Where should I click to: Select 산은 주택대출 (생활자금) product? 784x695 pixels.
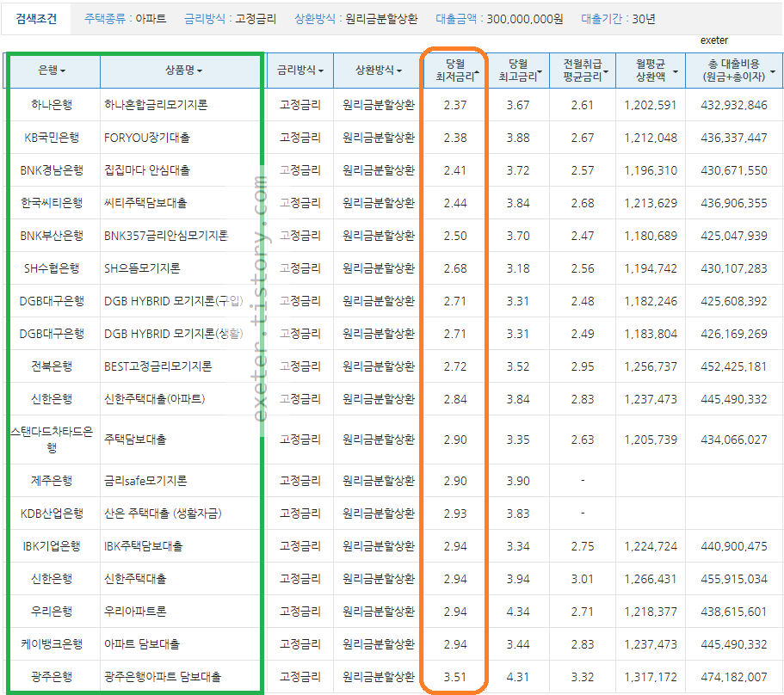pyautogui.click(x=163, y=514)
